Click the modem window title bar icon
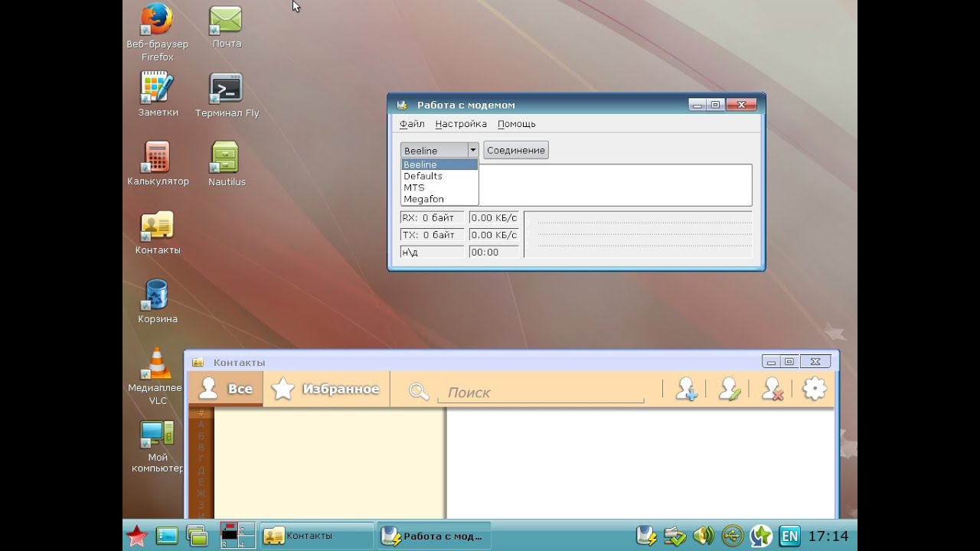980x551 pixels. pos(401,105)
